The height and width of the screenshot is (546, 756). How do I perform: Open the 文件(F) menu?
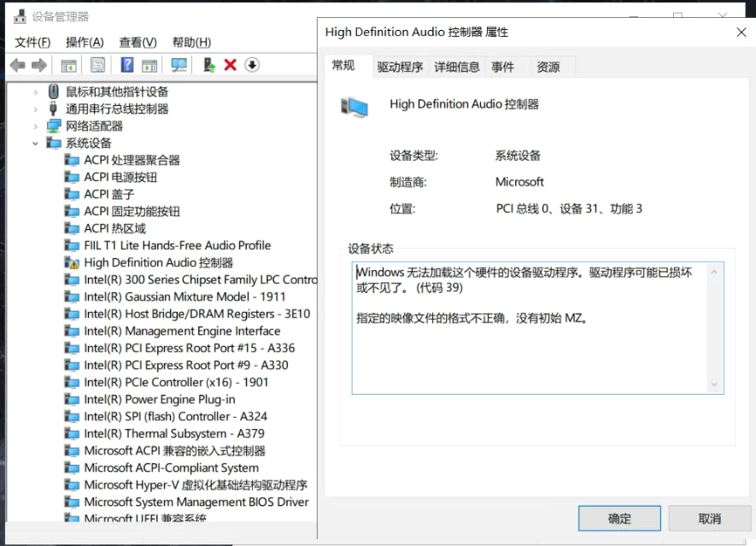tap(32, 43)
